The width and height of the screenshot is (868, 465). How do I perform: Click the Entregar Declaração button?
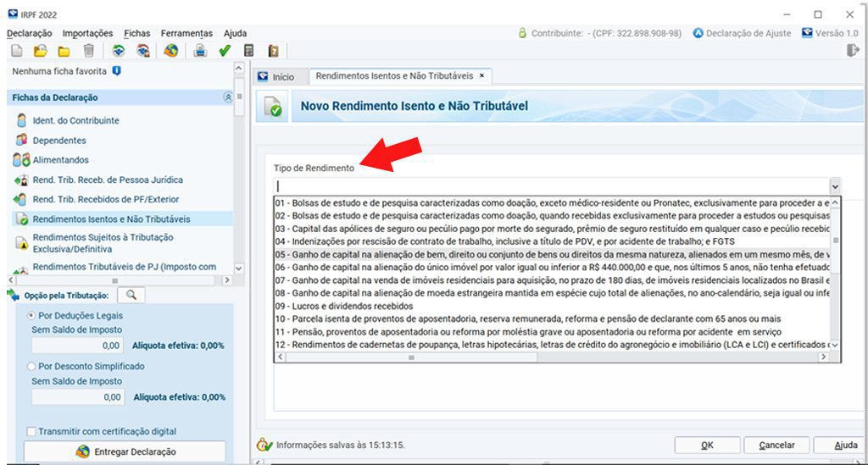click(125, 451)
